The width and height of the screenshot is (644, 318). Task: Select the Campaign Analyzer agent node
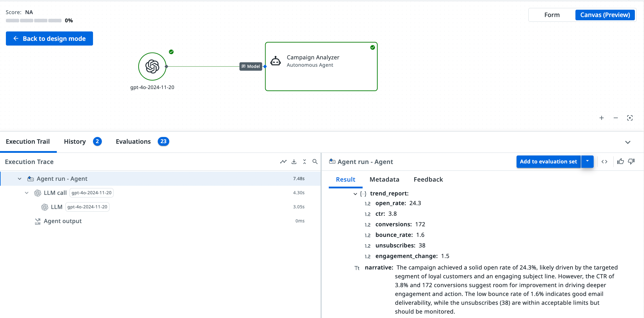[x=321, y=67]
